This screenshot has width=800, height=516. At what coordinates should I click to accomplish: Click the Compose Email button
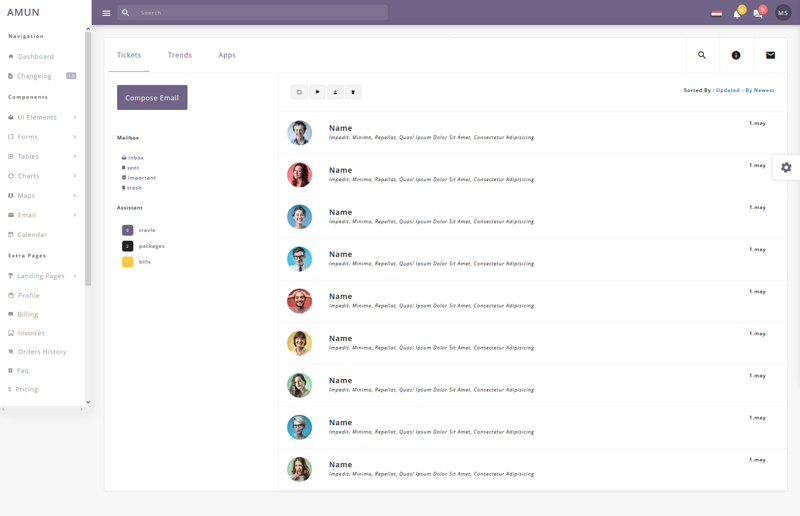point(152,97)
